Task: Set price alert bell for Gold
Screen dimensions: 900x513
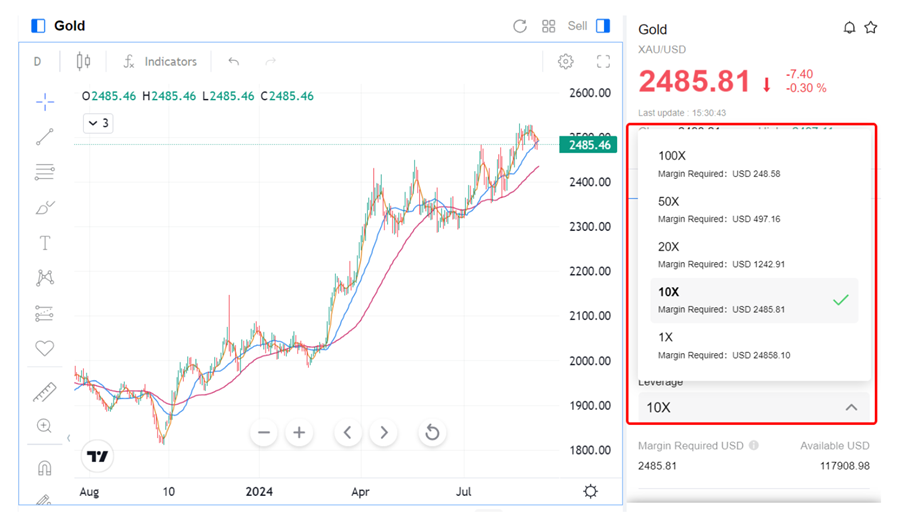Action: tap(849, 28)
